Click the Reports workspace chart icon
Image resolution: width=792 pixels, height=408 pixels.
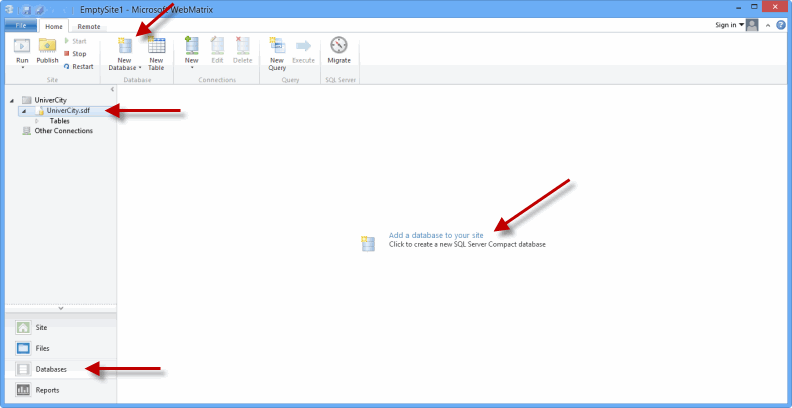coord(23,390)
